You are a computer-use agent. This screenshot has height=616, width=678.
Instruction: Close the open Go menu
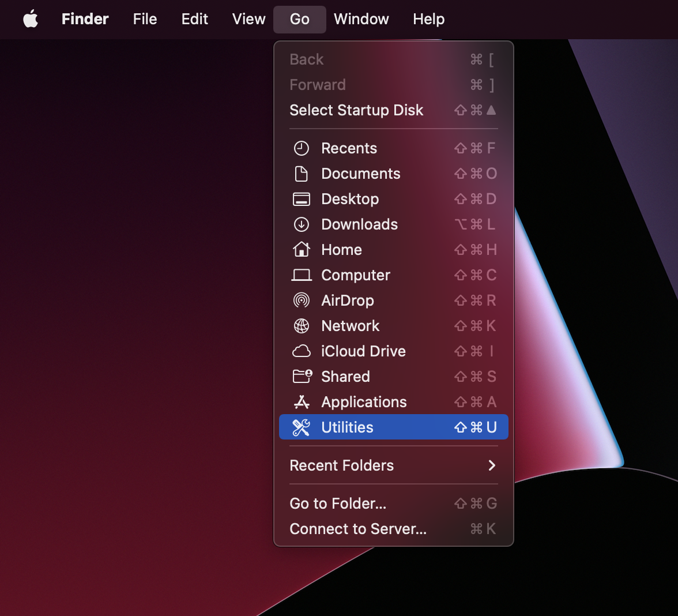[300, 19]
